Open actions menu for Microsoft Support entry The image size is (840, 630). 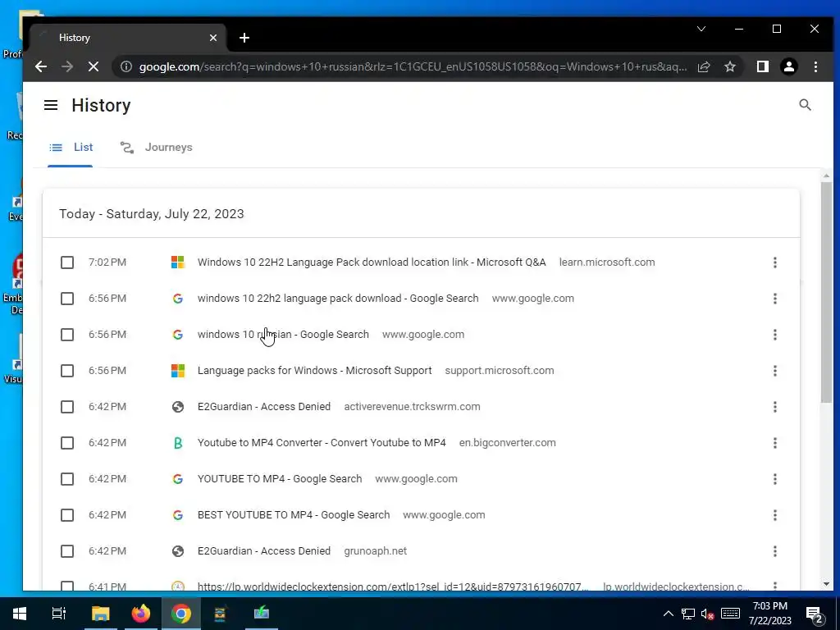(x=774, y=371)
